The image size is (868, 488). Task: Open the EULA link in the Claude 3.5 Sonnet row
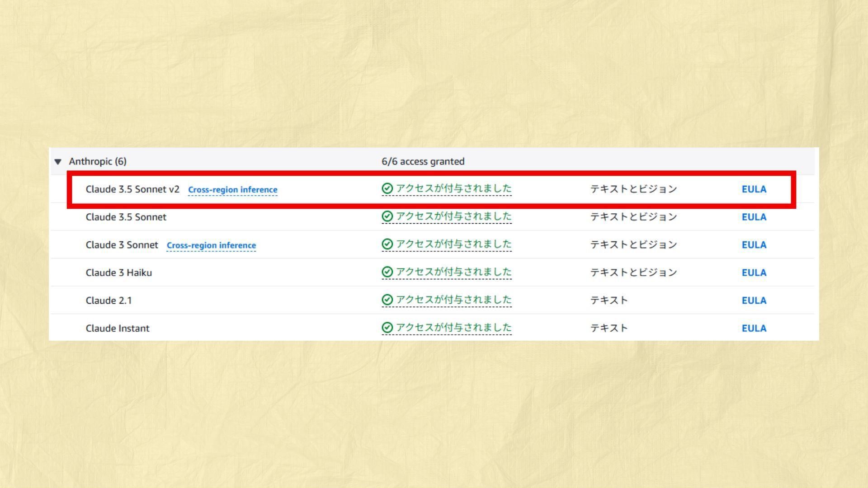(x=754, y=217)
